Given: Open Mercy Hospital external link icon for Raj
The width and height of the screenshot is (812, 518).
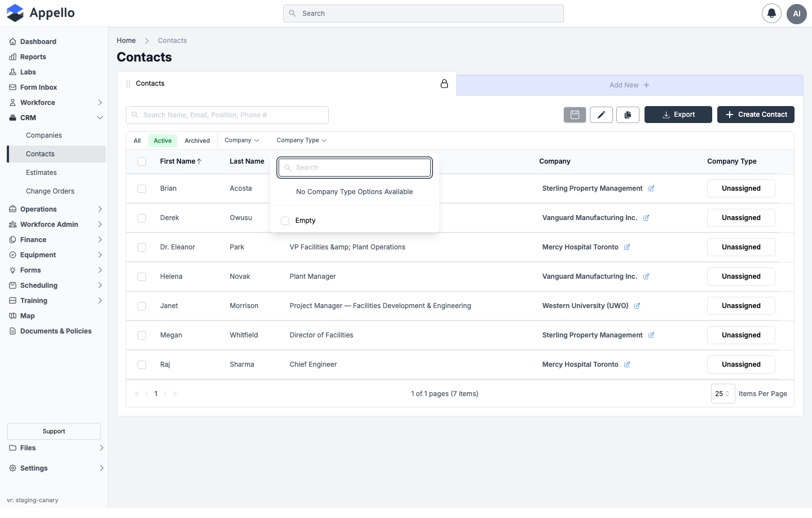Looking at the screenshot, I should 627,365.
